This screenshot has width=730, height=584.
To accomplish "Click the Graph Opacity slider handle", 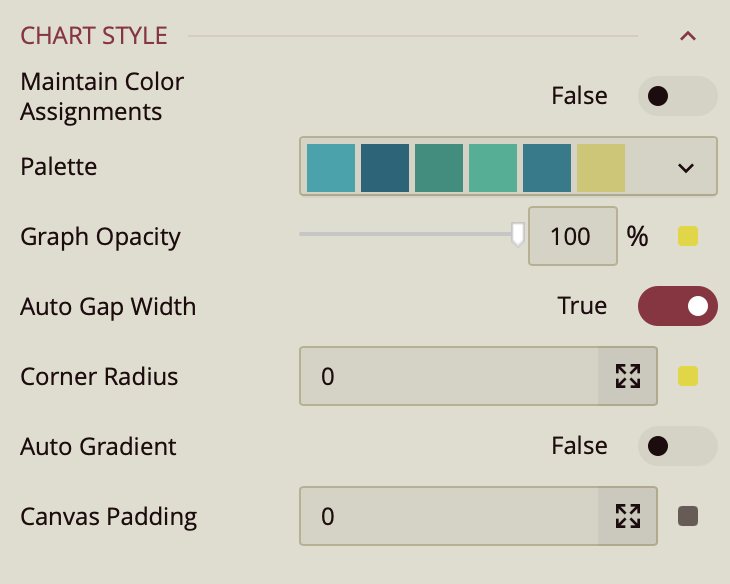I will (x=518, y=234).
